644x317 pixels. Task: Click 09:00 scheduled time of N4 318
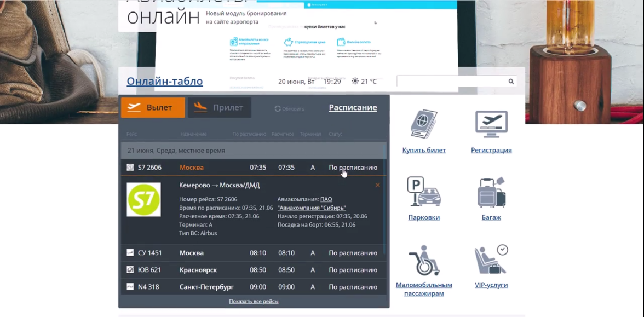[x=258, y=287]
